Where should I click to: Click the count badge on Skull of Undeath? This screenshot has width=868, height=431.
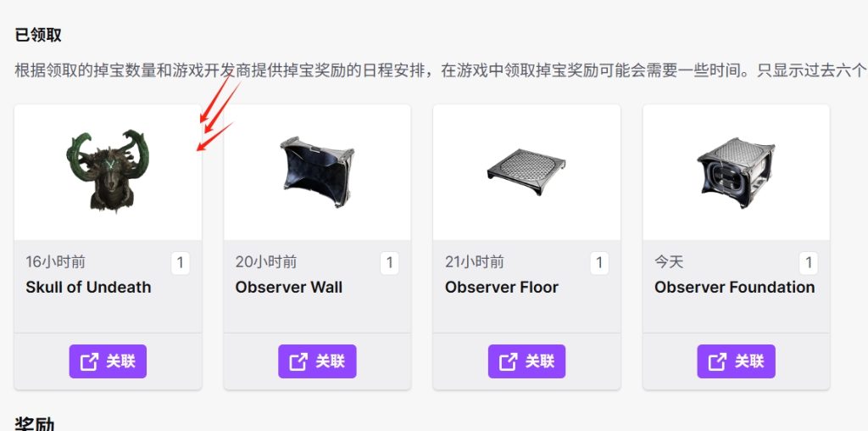[x=181, y=263]
